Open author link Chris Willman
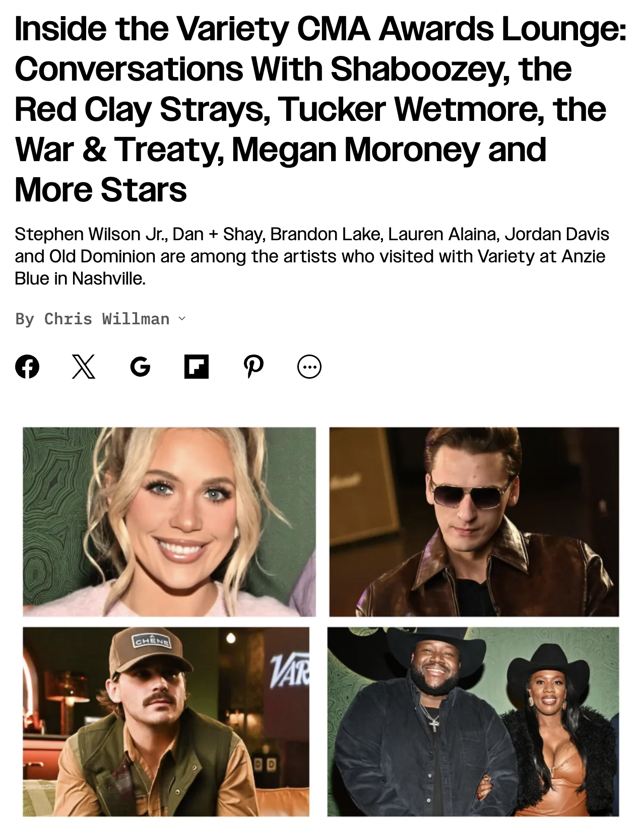Image resolution: width=642 pixels, height=840 pixels. click(x=107, y=319)
